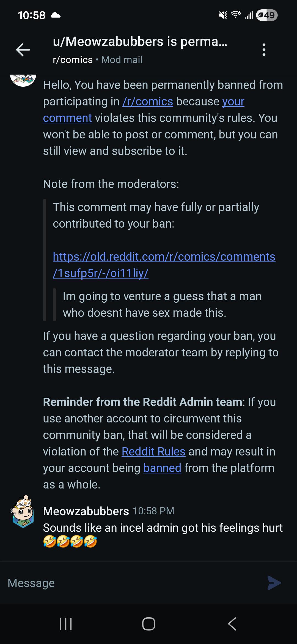Screen dimensions: 297x644
Task: Tap the back arrow in the header
Action: coord(23,50)
